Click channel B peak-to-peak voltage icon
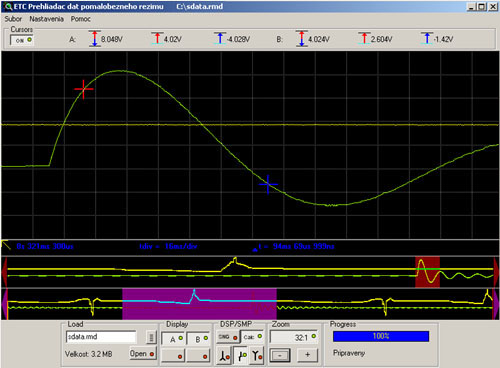The width and height of the screenshot is (500, 368). 302,39
